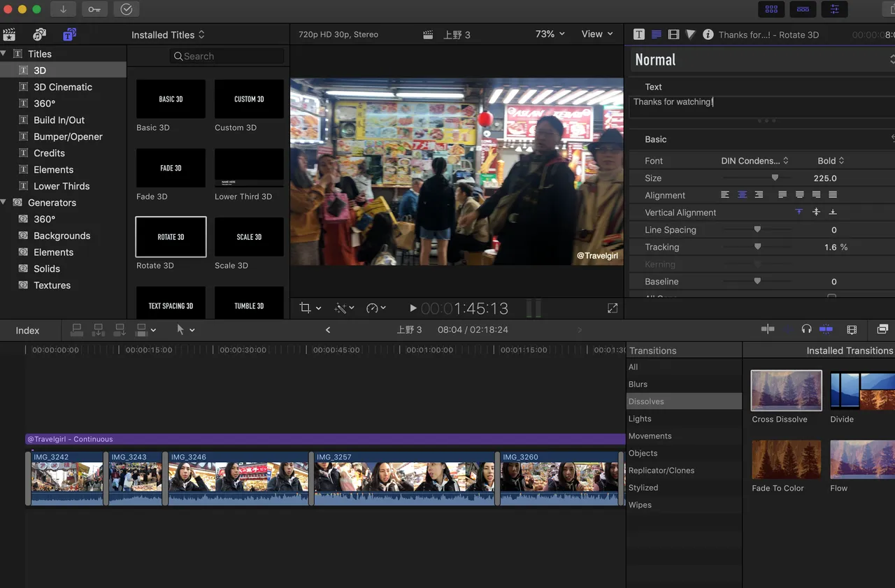Adjust the Tracking slider handle
The width and height of the screenshot is (895, 588).
(x=757, y=247)
